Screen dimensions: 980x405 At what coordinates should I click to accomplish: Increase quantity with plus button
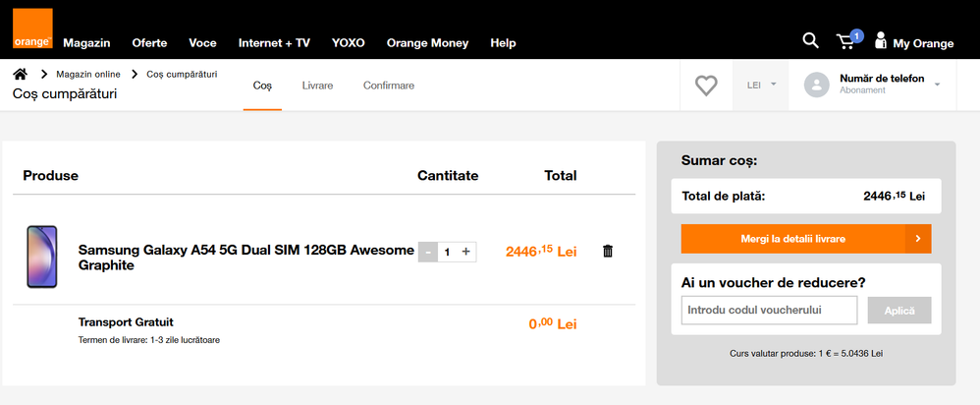click(465, 252)
